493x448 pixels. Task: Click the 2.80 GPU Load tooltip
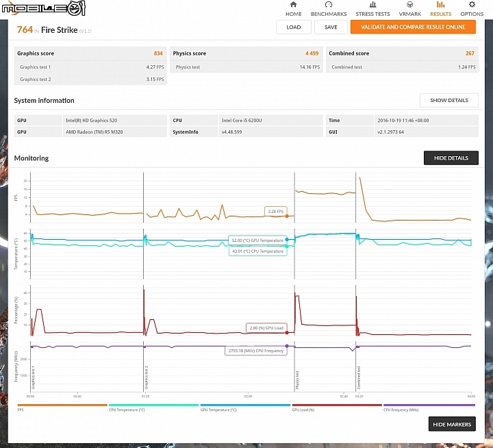(266, 328)
